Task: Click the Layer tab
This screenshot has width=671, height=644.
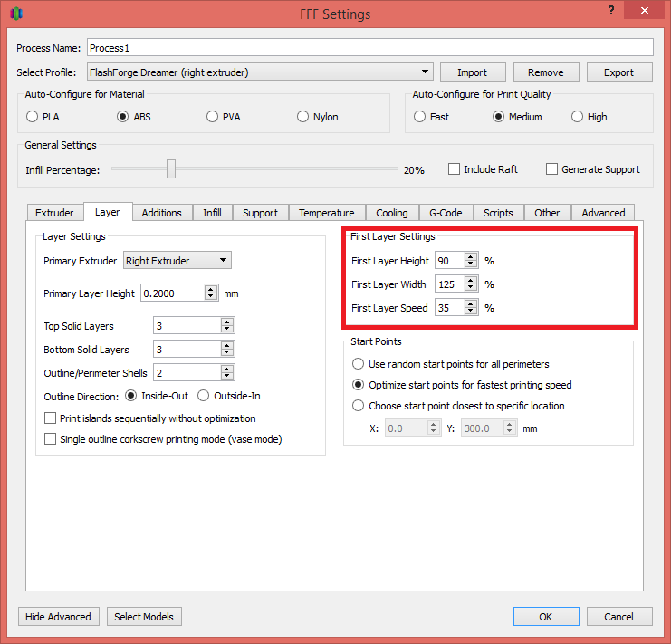Action: pyautogui.click(x=108, y=212)
